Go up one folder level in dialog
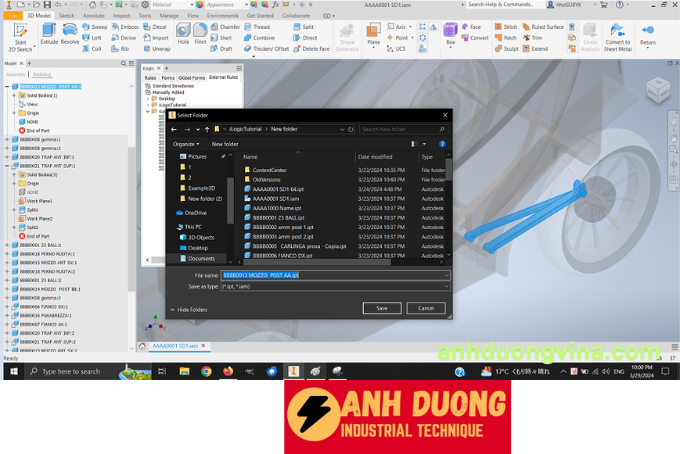 208,129
